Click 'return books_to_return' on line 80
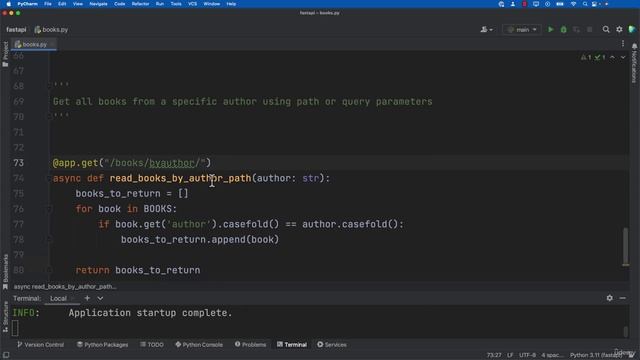The width and height of the screenshot is (640, 360). point(138,270)
